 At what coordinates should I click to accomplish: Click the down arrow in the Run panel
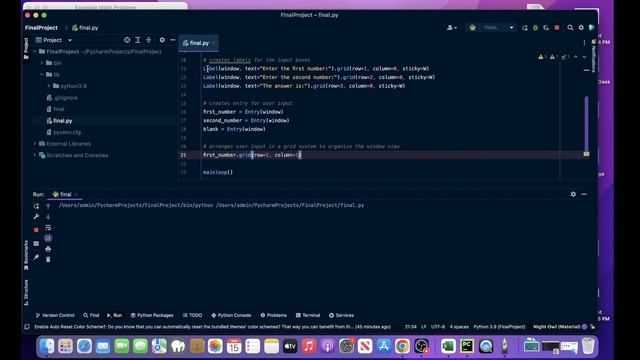[48, 217]
